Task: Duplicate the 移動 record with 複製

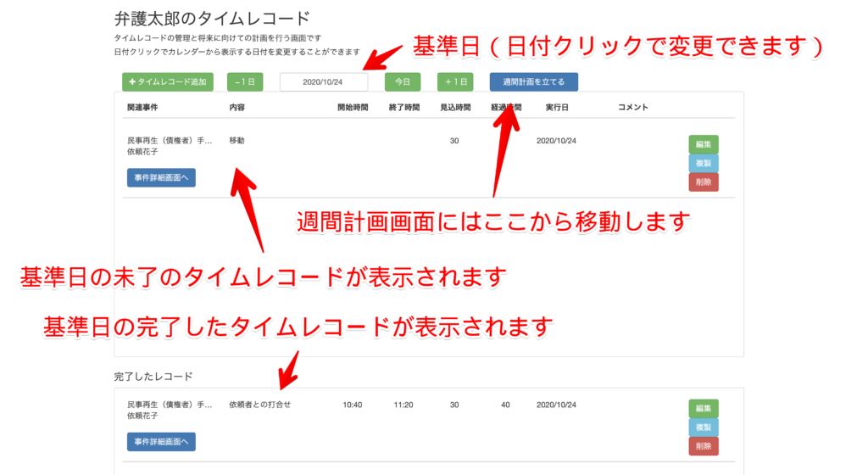Action: click(703, 163)
